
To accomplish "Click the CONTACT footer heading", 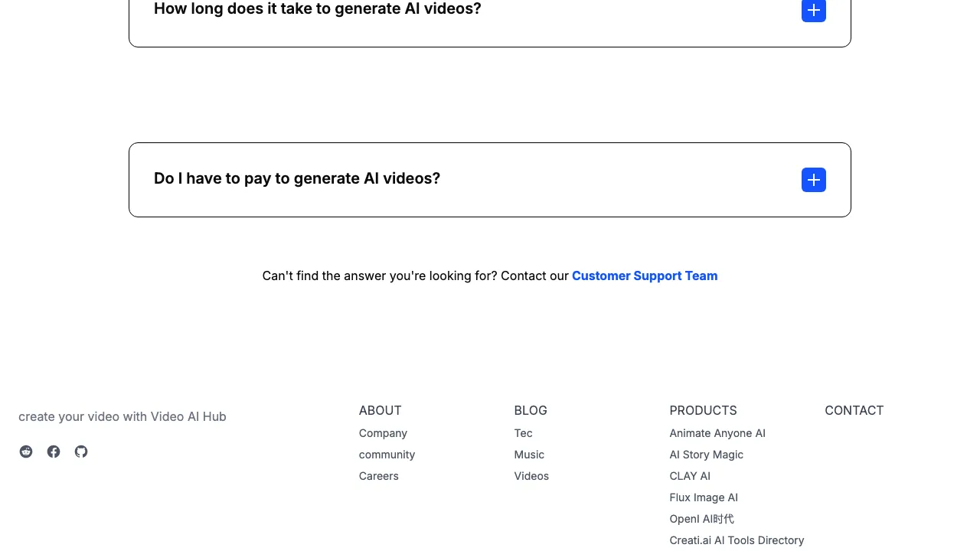I will coord(854,410).
